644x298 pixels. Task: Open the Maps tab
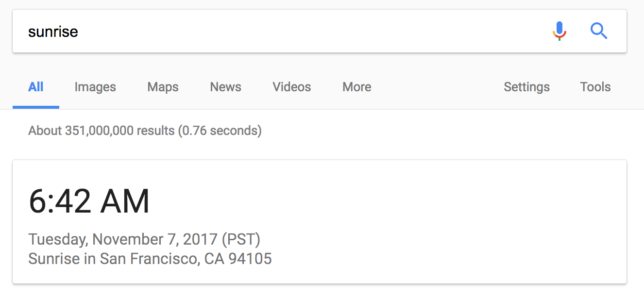(x=163, y=87)
